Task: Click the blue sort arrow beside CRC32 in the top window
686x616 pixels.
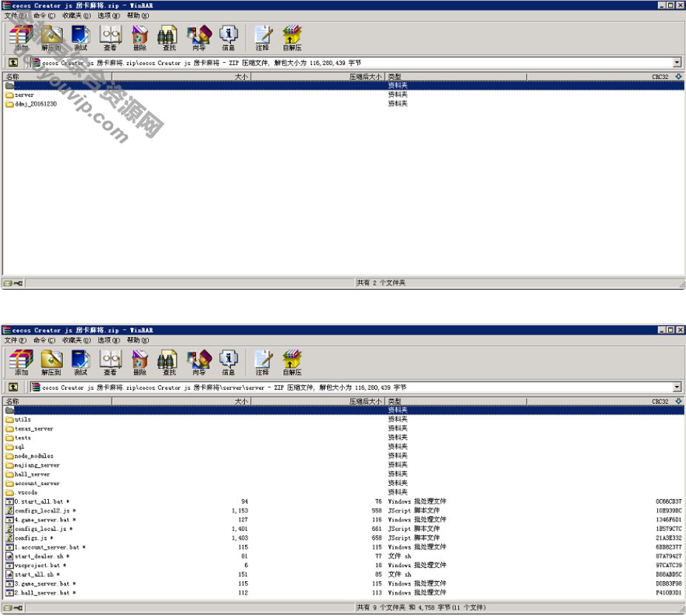Action: click(679, 76)
